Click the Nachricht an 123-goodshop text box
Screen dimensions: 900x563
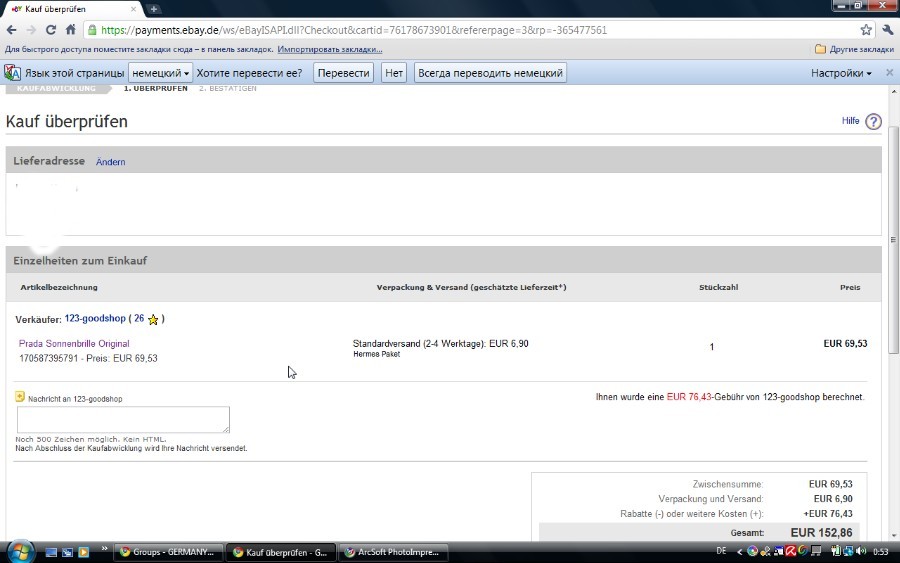point(123,419)
